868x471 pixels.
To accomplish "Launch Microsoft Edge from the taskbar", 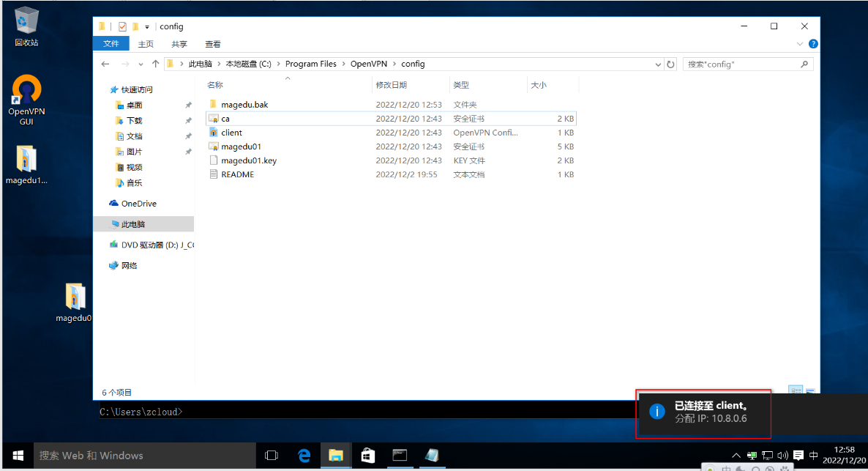I will click(x=304, y=456).
